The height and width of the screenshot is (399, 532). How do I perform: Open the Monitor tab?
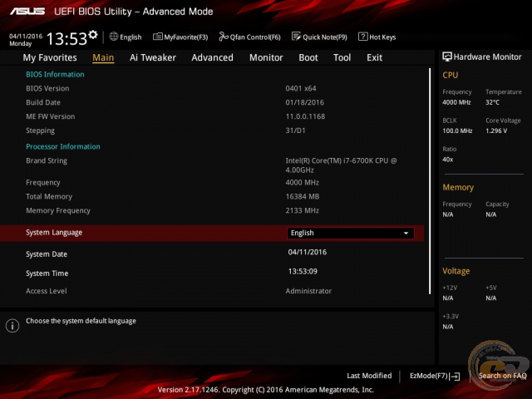(x=266, y=57)
